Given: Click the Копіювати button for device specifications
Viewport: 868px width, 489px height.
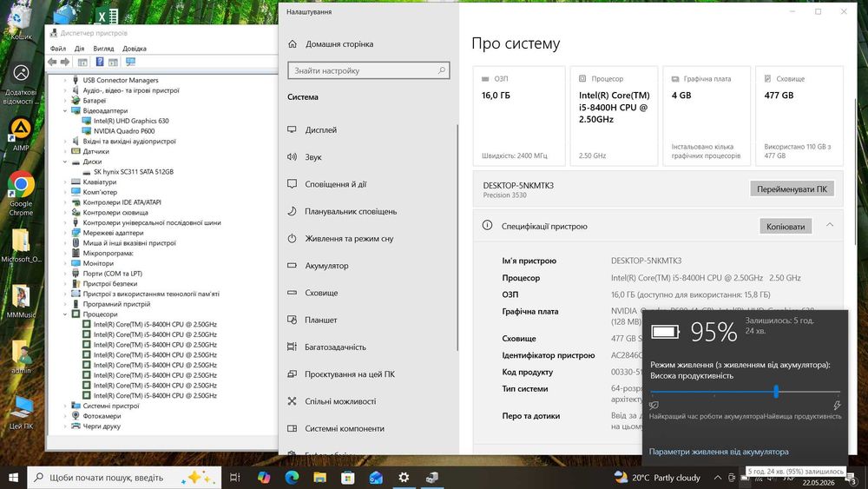Looking at the screenshot, I should (786, 227).
